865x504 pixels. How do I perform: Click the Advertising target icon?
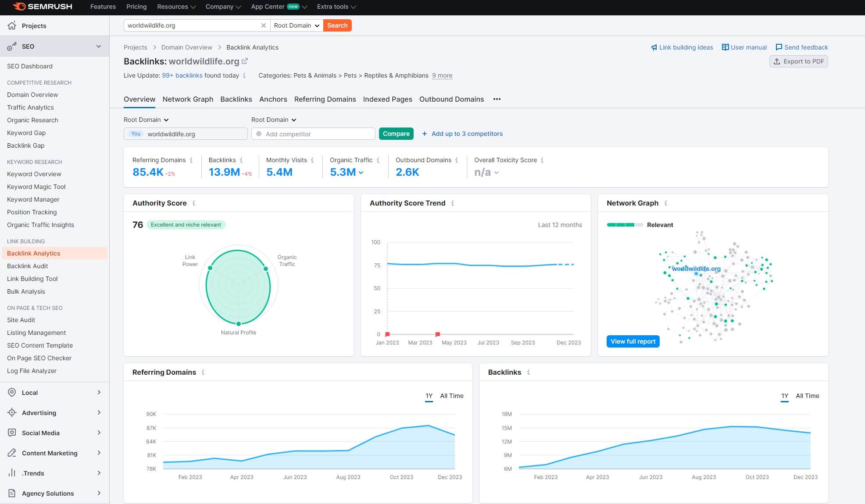(12, 412)
